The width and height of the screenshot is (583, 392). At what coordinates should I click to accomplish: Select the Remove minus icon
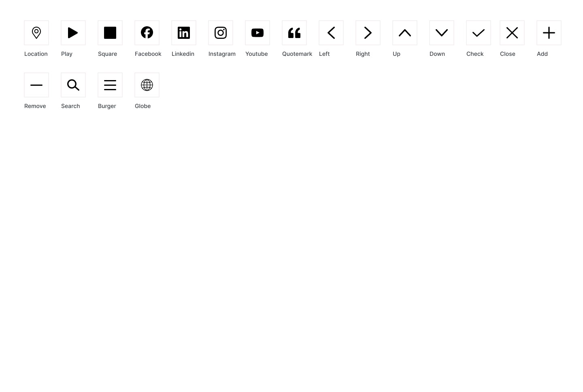click(x=36, y=85)
